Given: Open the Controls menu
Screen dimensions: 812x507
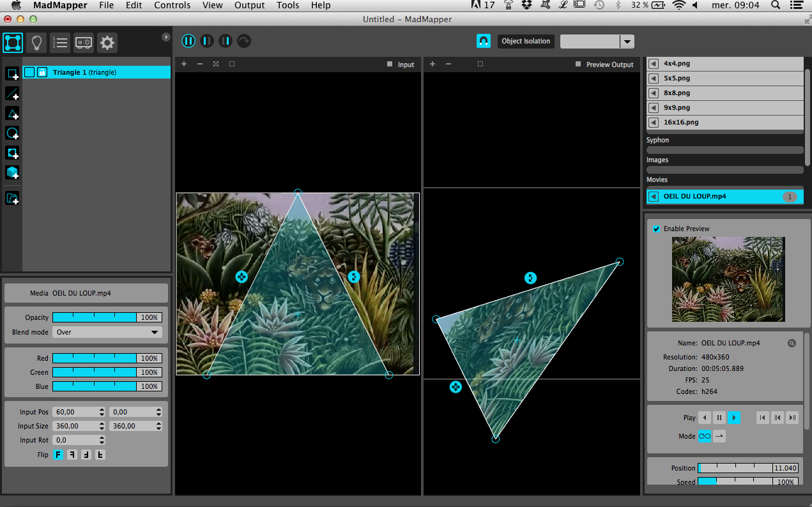Looking at the screenshot, I should (172, 5).
